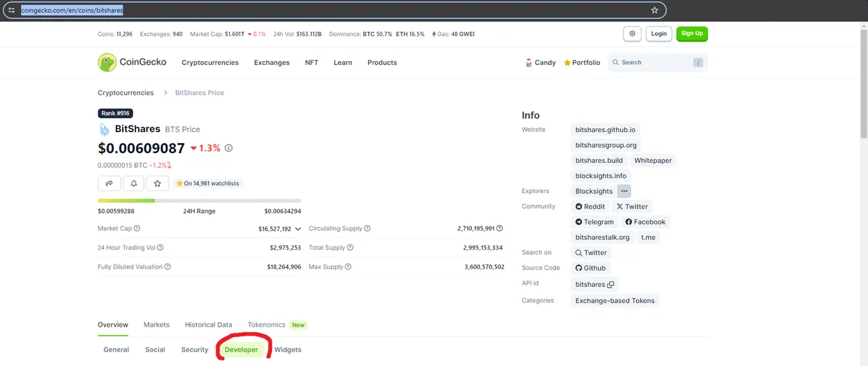
Task: Add BitShares to watchlist via star button
Action: click(x=157, y=183)
